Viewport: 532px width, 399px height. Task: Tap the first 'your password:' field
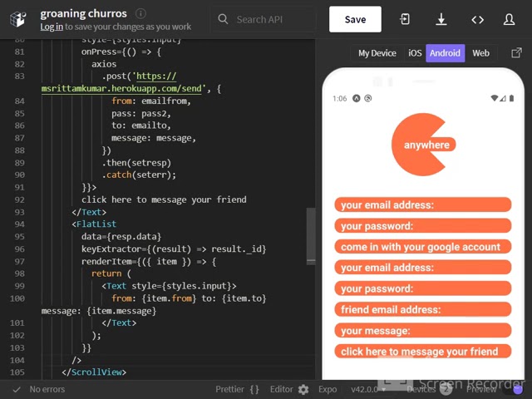[423, 226]
